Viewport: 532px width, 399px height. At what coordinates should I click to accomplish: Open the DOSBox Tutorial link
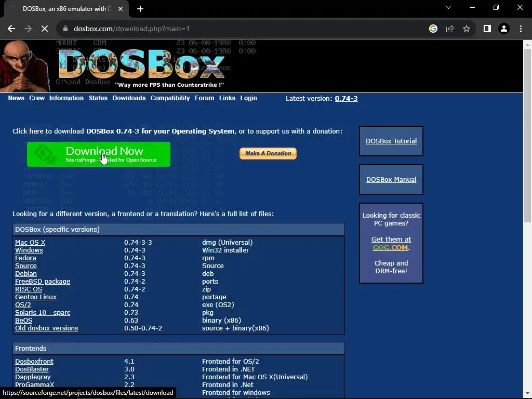coord(391,141)
